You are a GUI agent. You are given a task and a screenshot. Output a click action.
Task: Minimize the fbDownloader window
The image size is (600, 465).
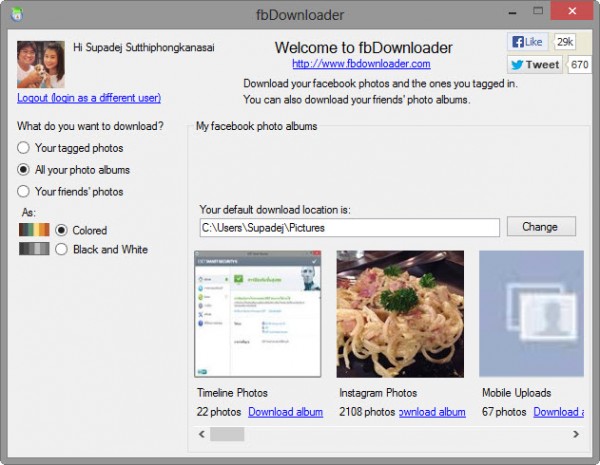(x=512, y=13)
